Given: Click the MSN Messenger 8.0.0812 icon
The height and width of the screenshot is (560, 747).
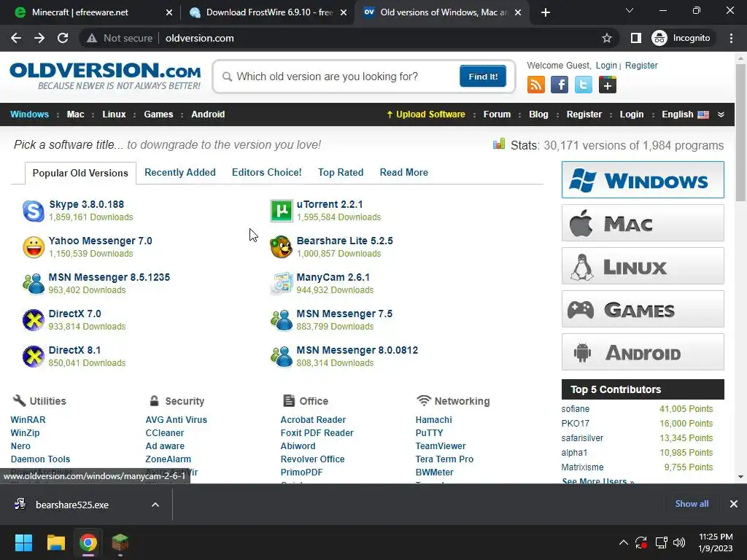Looking at the screenshot, I should coord(282,357).
